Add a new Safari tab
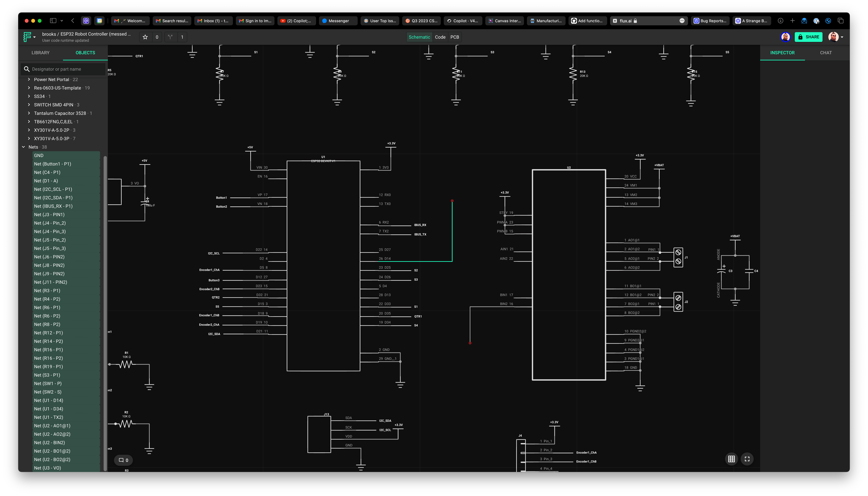The height and width of the screenshot is (496, 868). [x=792, y=21]
